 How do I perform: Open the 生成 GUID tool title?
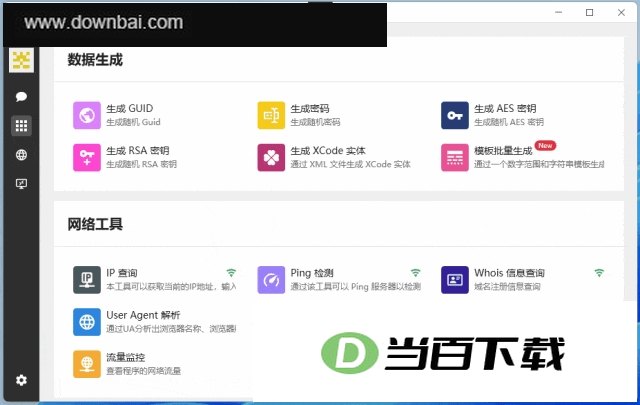click(x=130, y=109)
